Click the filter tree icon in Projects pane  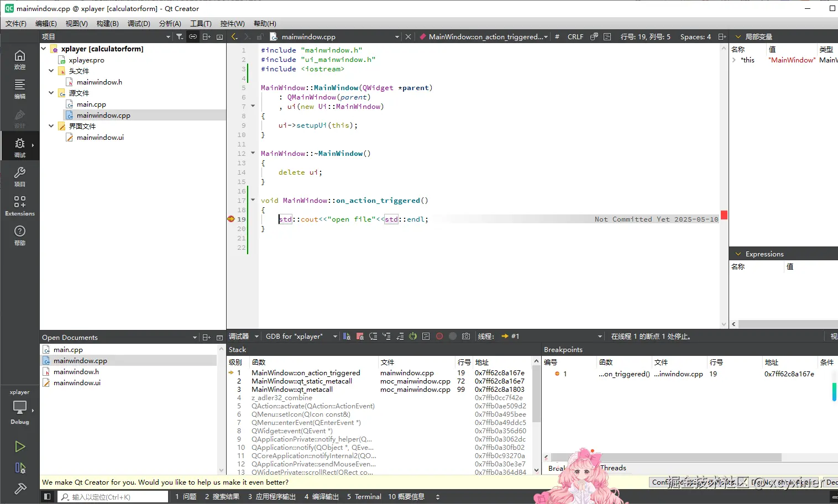click(x=180, y=36)
